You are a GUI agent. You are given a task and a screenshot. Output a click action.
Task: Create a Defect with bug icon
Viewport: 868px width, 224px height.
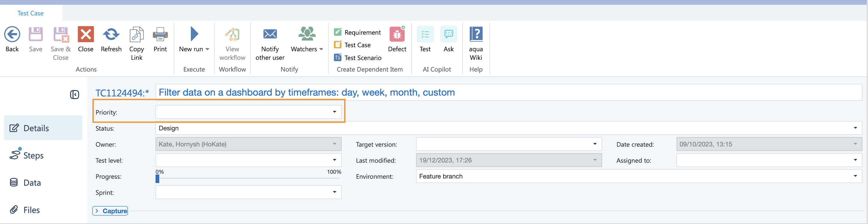(397, 34)
